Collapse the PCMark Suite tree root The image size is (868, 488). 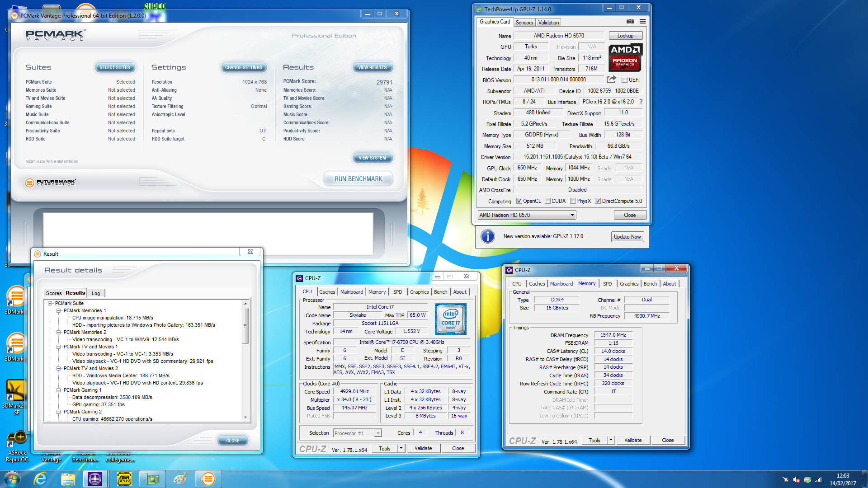(50, 304)
